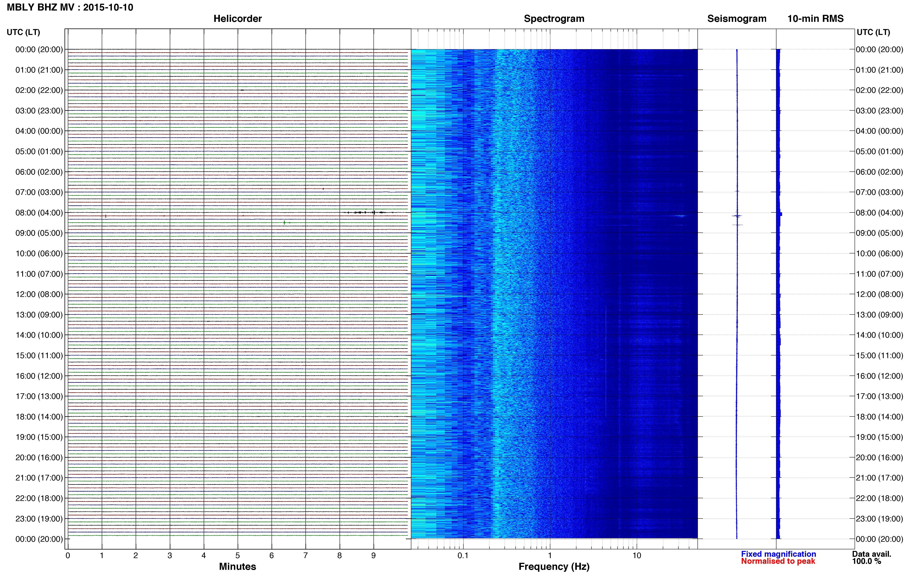Viewport: 924px width, 578px height.
Task: Click '20:00 (16:00)' on the helicorder axis
Action: (x=39, y=458)
